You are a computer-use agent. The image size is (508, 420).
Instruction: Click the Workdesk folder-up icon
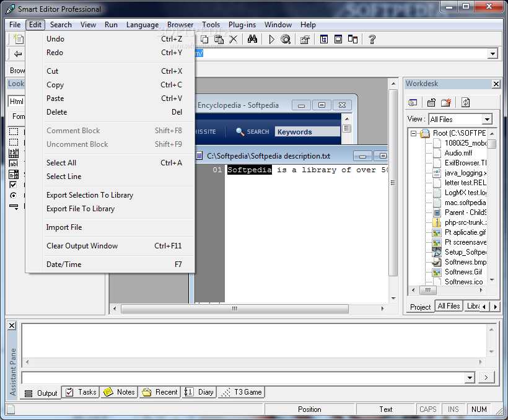(431, 103)
